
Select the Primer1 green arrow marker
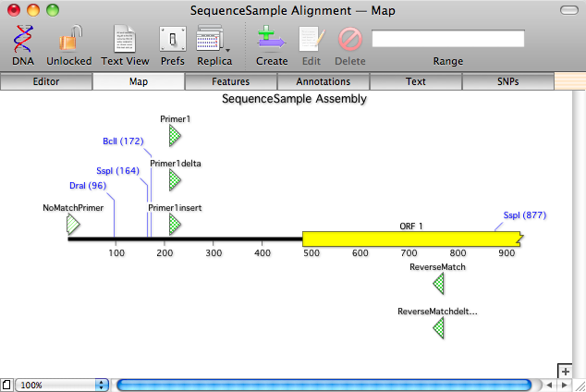tap(175, 137)
